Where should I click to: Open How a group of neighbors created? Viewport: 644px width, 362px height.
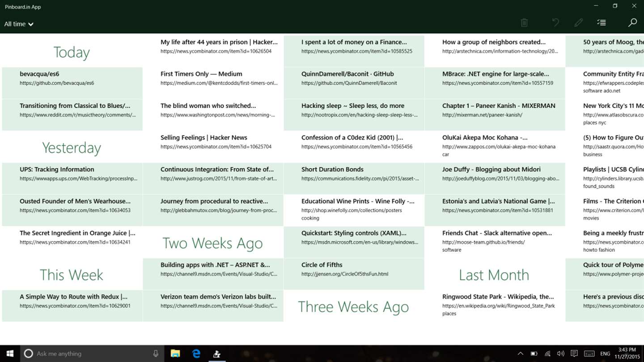495,51
